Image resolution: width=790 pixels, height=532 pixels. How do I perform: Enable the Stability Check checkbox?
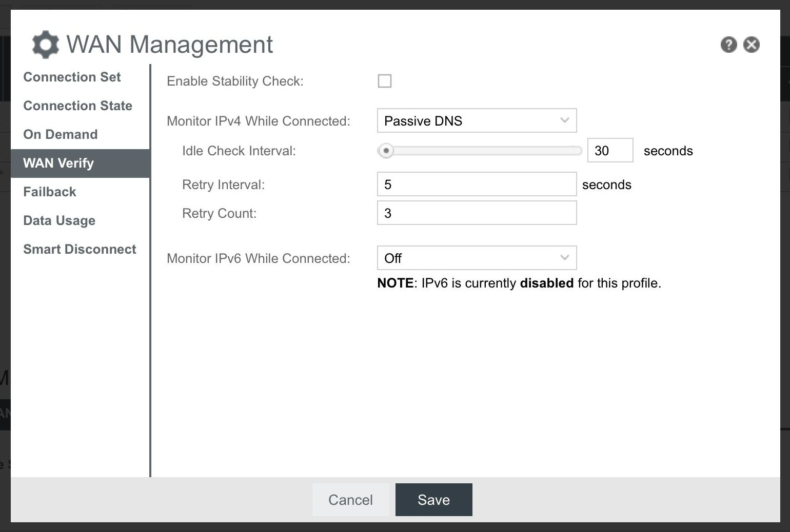[385, 81]
